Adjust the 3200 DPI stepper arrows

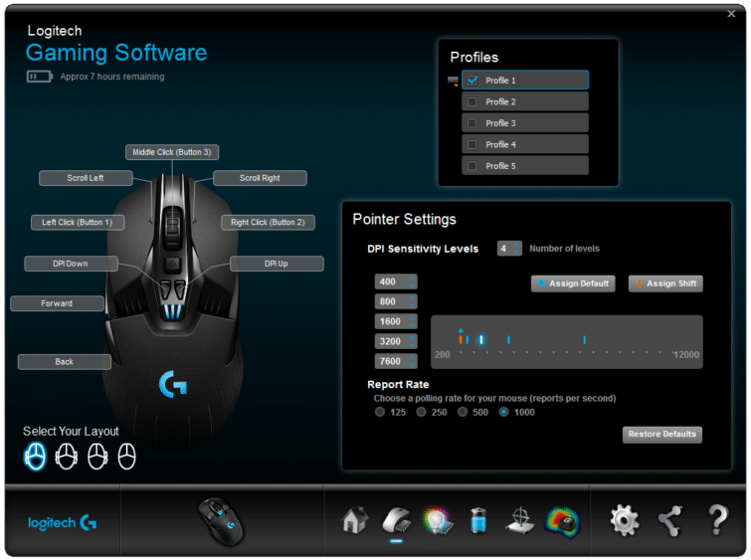click(x=413, y=341)
